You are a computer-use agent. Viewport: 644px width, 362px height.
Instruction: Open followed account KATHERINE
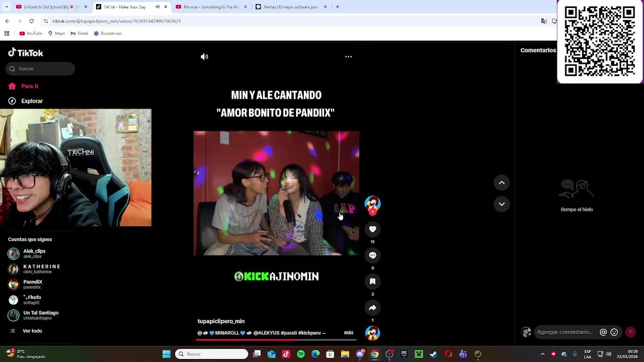34,269
